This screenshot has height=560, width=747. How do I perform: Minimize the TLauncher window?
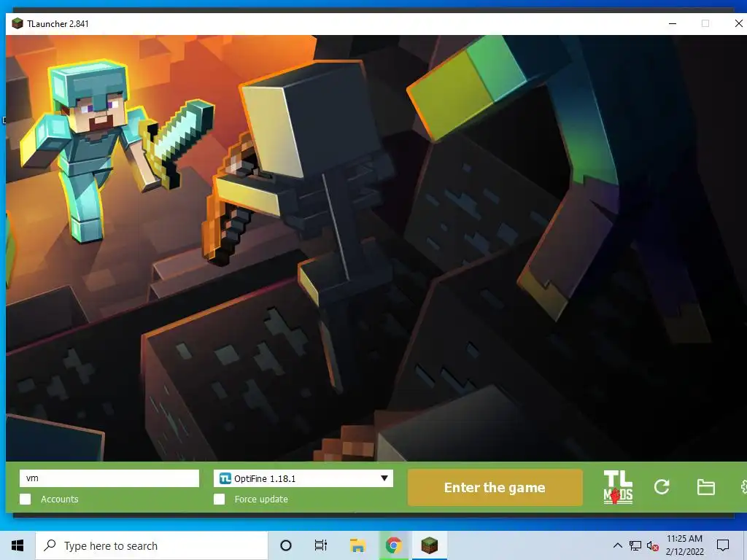point(673,23)
